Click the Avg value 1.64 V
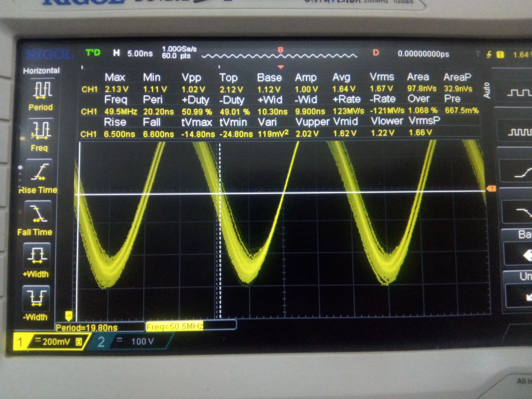The width and height of the screenshot is (532, 399). [x=344, y=89]
